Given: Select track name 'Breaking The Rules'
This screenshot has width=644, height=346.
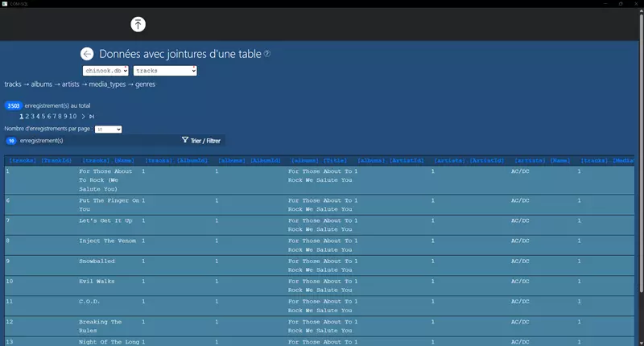Looking at the screenshot, I should pos(100,327).
